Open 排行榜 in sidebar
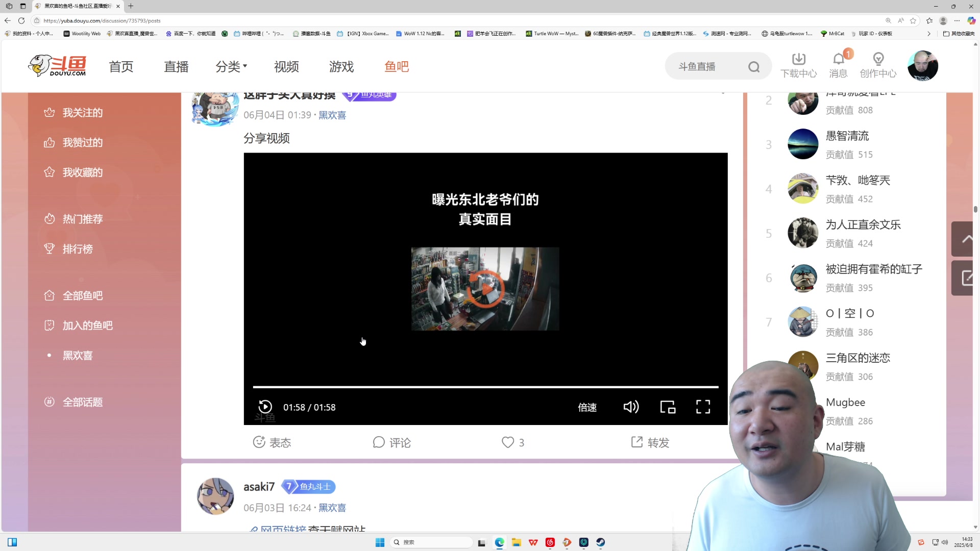The height and width of the screenshot is (551, 980). pos(68,249)
